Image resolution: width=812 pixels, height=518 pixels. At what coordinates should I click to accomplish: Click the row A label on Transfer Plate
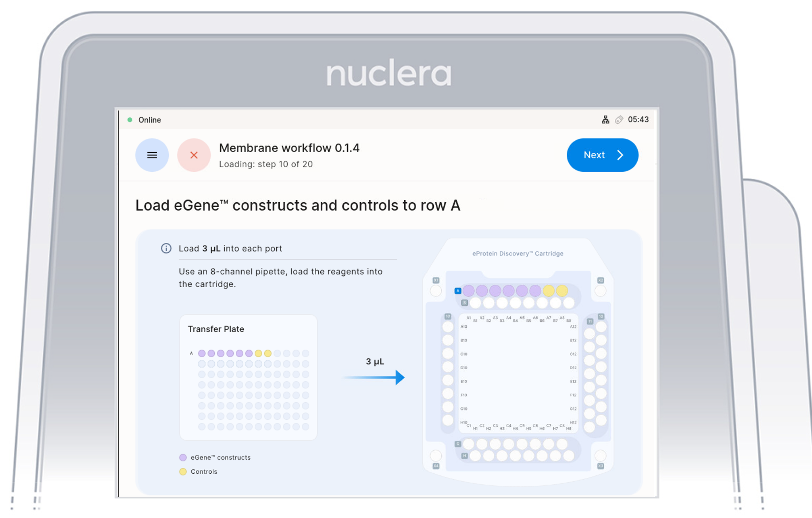point(191,353)
